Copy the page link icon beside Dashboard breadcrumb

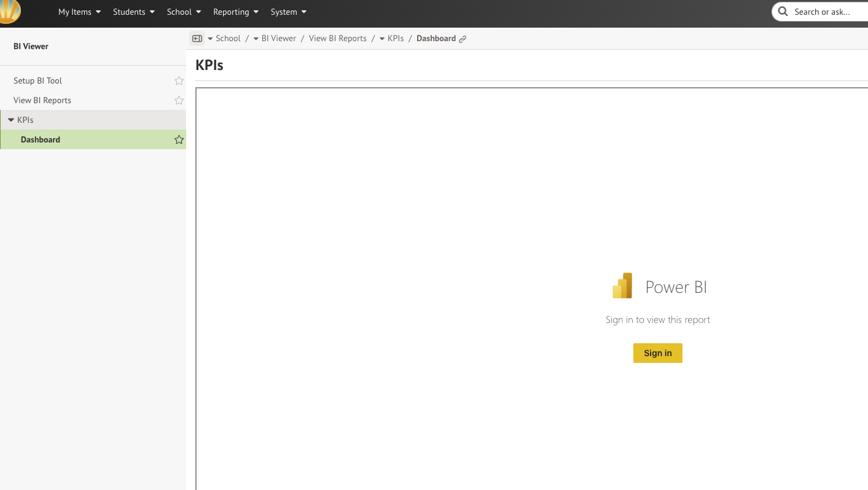coord(463,39)
